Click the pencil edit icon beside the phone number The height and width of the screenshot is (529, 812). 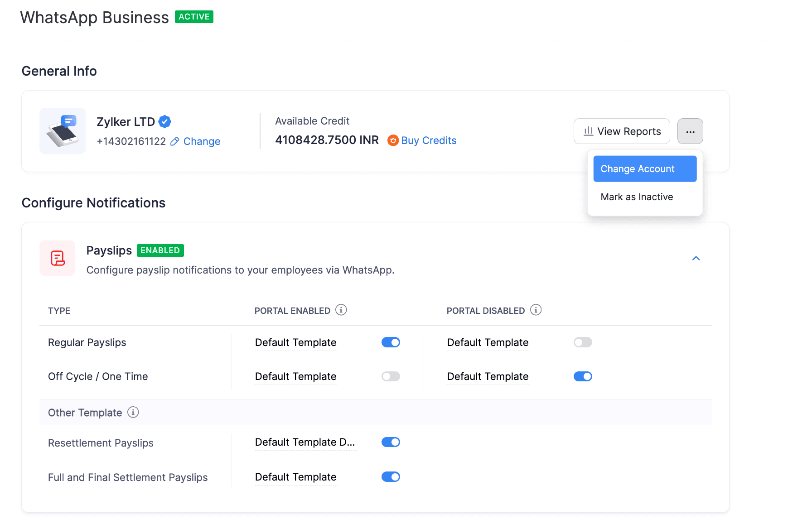(174, 141)
